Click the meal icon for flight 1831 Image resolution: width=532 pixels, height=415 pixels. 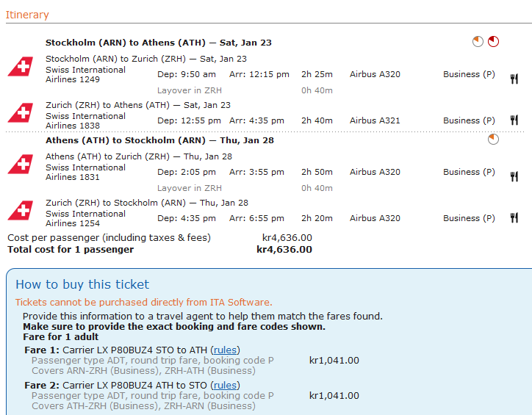click(x=514, y=176)
